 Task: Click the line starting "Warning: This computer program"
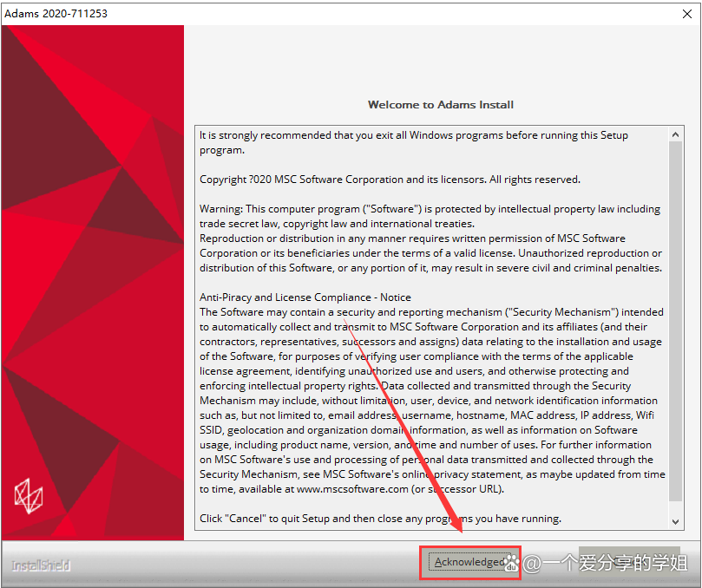pos(430,209)
